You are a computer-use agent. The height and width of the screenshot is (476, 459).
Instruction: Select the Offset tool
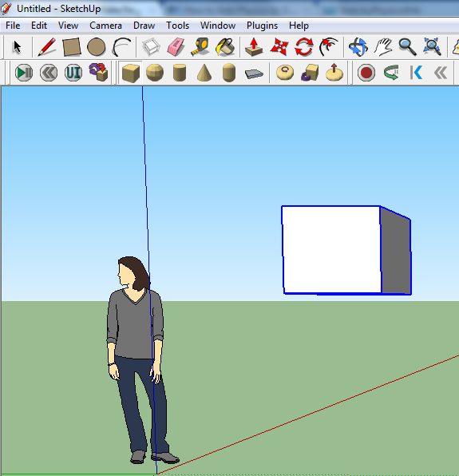click(x=329, y=47)
